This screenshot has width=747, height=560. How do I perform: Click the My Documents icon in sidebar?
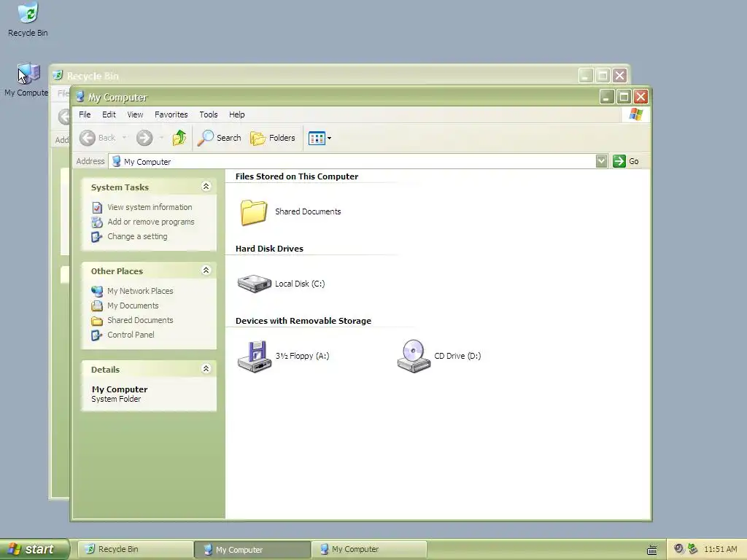point(97,306)
